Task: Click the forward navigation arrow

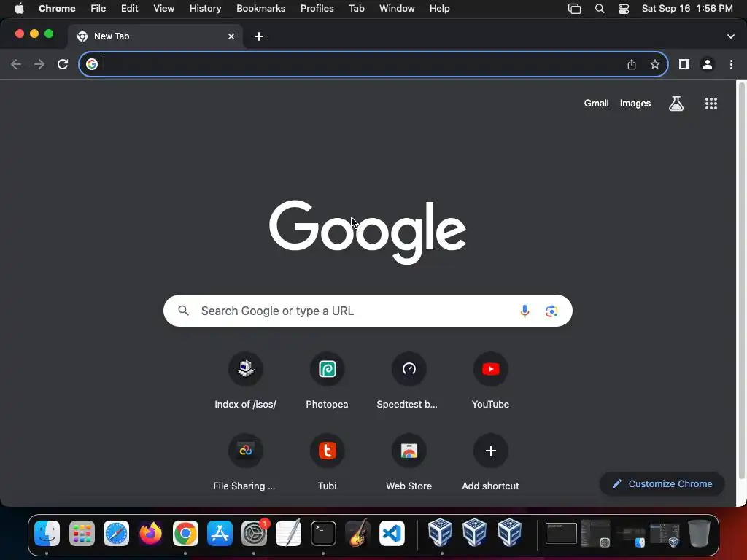Action: [x=39, y=64]
